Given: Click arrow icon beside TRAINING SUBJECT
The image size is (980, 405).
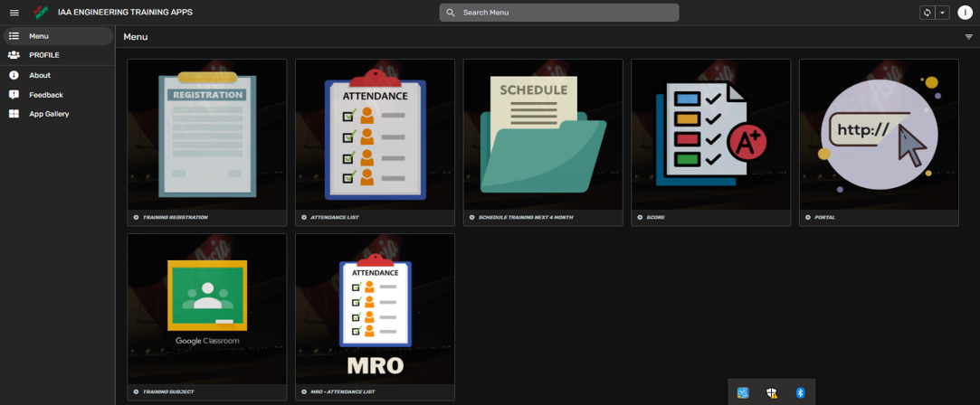Looking at the screenshot, I should [136, 392].
